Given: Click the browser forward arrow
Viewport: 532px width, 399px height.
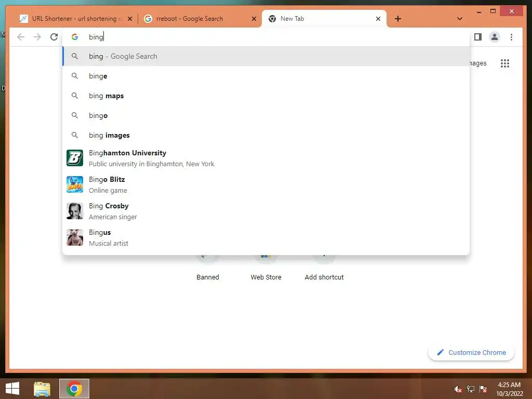Looking at the screenshot, I should pos(37,37).
